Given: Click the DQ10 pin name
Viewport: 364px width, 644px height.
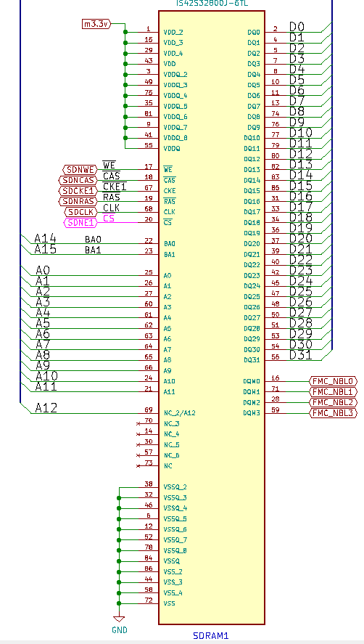Looking at the screenshot, I should [252, 138].
